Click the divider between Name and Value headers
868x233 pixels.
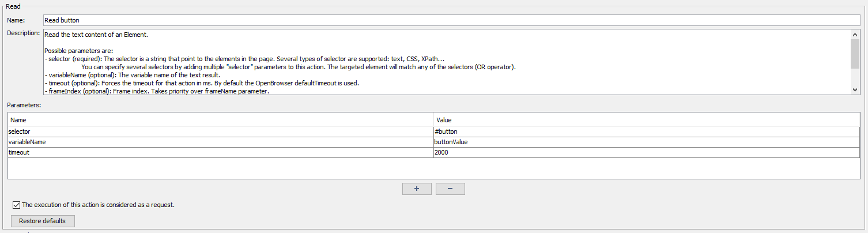coord(433,119)
